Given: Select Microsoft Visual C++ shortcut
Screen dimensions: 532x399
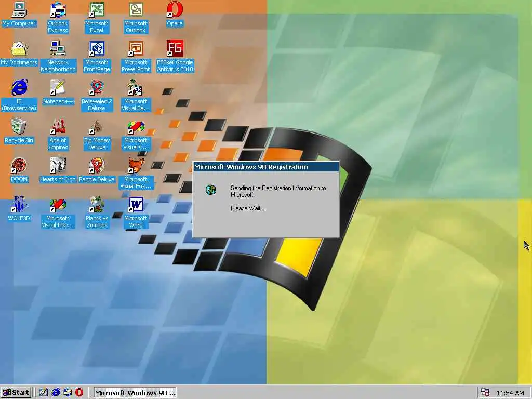Looking at the screenshot, I should 136,135.
